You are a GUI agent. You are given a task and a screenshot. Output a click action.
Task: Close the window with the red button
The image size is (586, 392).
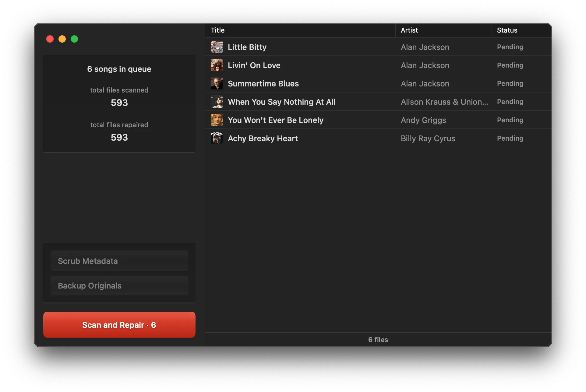point(50,39)
